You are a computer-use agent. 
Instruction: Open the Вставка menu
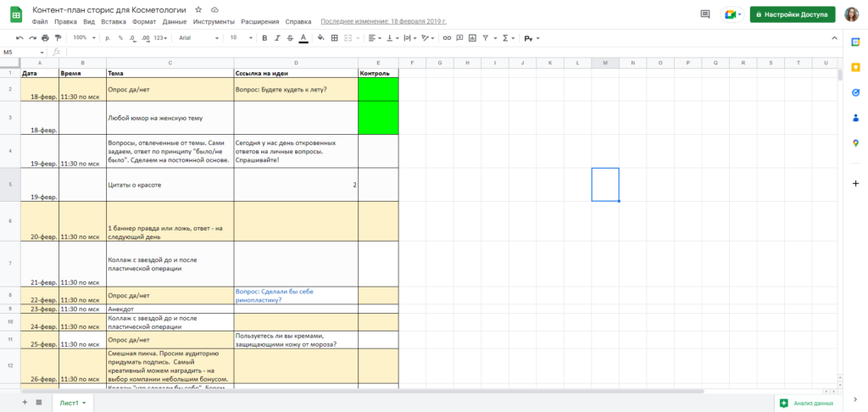[113, 20]
